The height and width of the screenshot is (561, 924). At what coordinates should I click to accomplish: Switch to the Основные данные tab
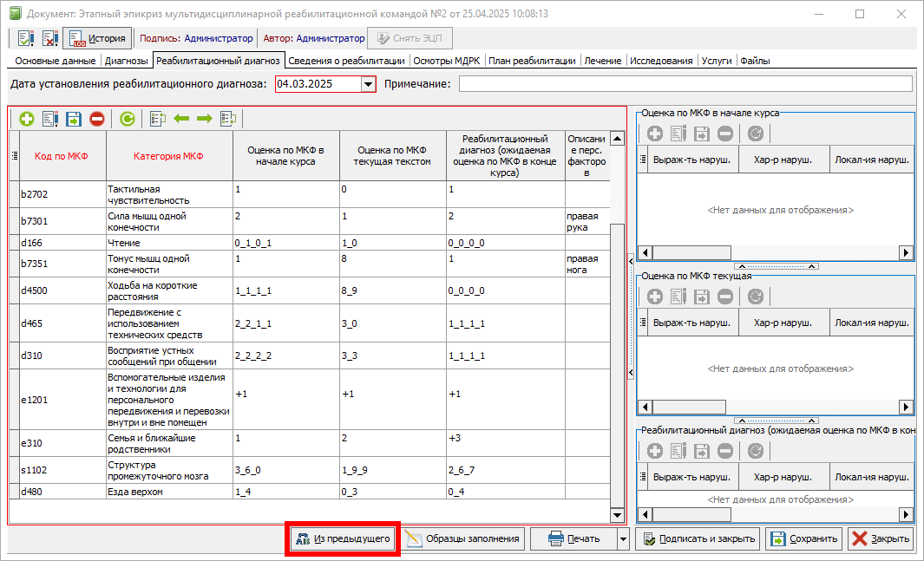56,61
